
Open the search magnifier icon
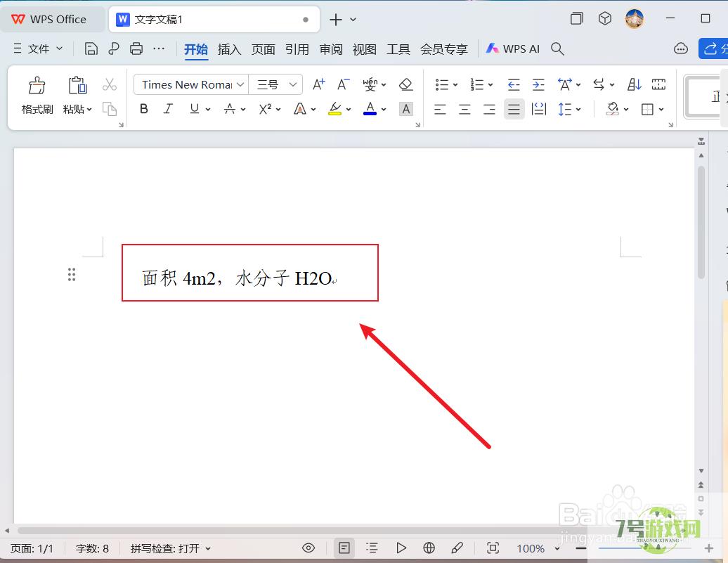point(557,48)
